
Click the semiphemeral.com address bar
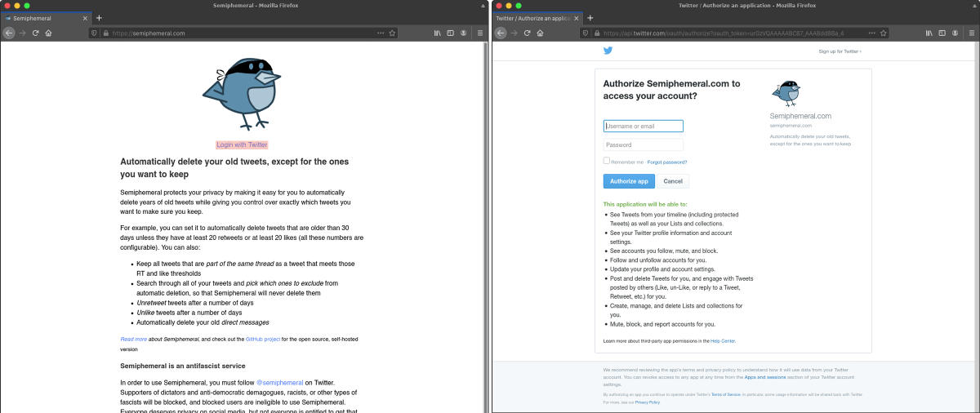[242, 33]
